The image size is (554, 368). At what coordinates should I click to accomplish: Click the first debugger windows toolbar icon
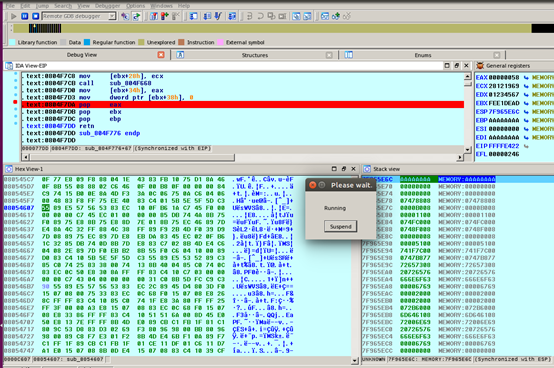296,16
